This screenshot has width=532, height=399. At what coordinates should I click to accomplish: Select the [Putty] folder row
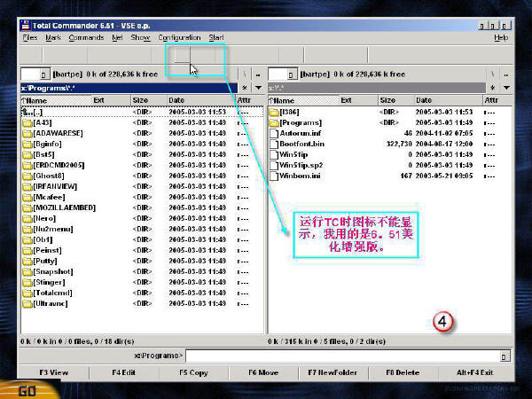142,261
